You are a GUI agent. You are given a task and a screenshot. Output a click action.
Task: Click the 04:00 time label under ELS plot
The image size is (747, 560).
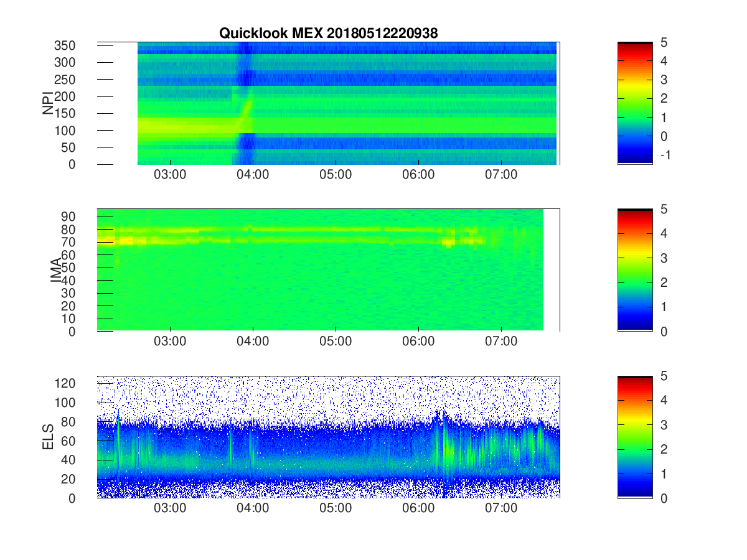(x=253, y=508)
